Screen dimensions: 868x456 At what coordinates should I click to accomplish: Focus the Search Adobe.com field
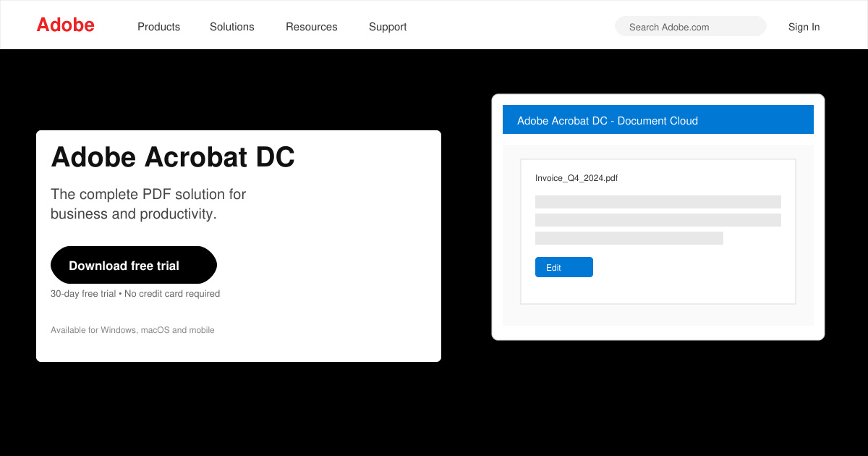pyautogui.click(x=691, y=26)
